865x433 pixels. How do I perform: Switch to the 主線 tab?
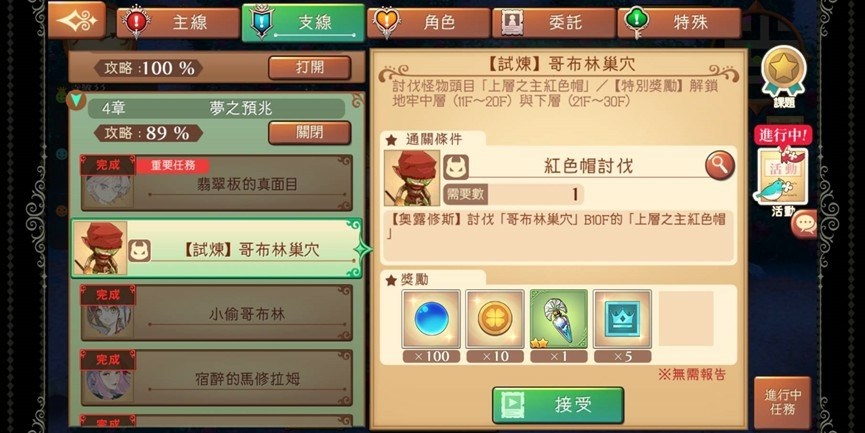pos(178,23)
